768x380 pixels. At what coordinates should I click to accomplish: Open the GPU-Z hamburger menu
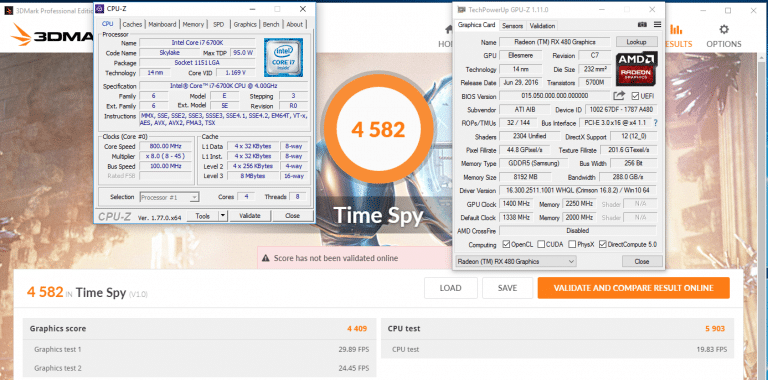tap(657, 24)
